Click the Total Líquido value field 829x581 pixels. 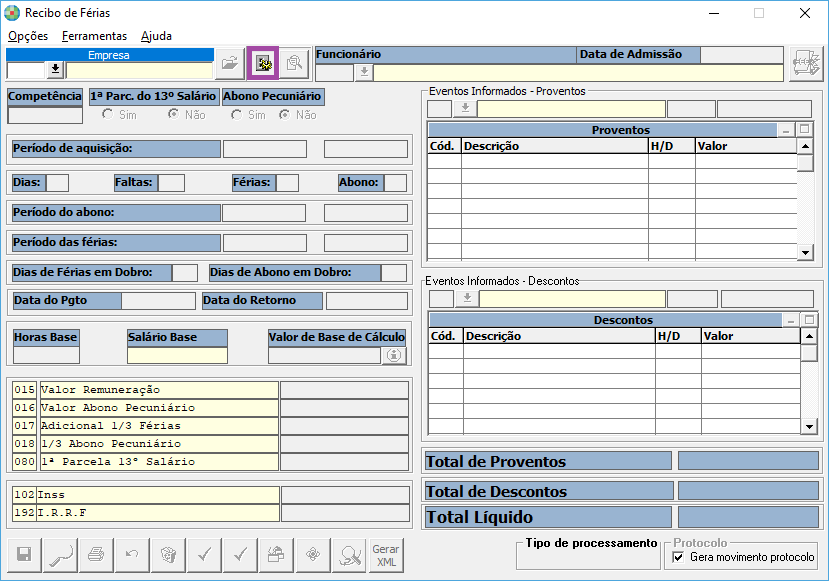coord(748,517)
